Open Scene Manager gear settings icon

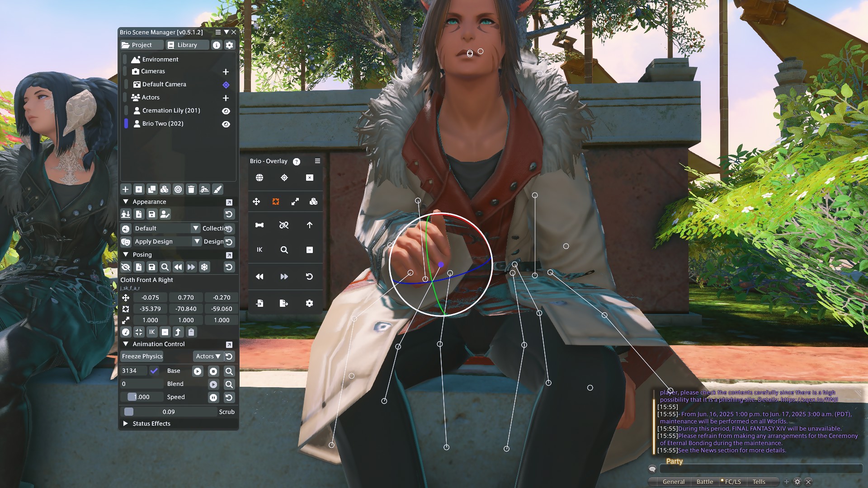[230, 45]
